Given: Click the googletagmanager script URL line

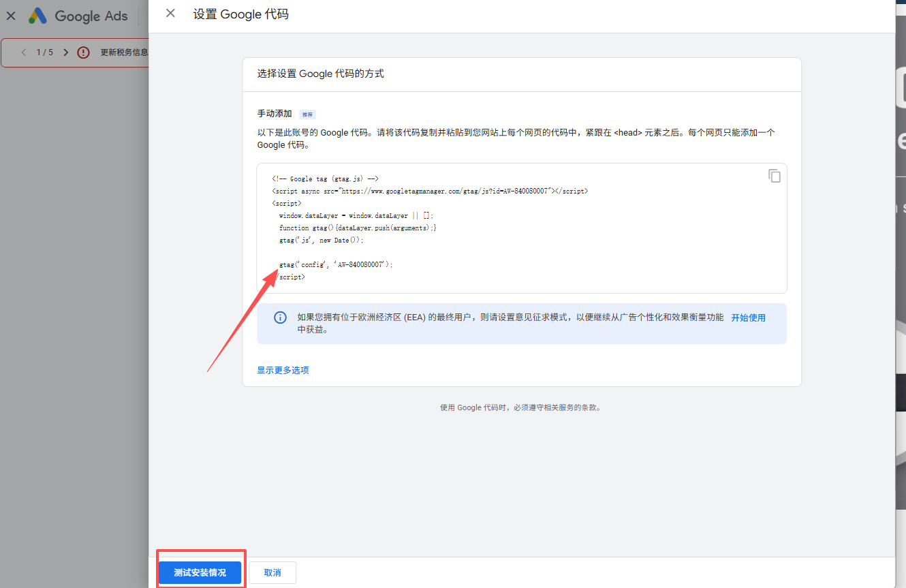Looking at the screenshot, I should point(429,191).
